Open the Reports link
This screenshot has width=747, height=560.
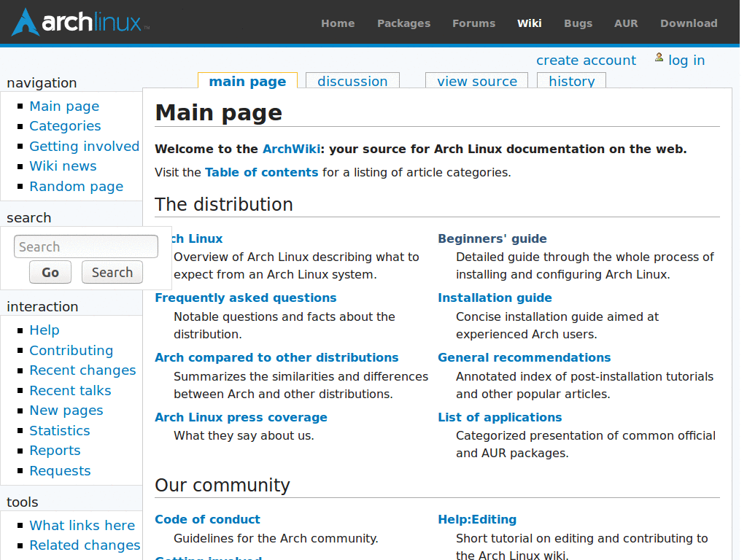(55, 451)
